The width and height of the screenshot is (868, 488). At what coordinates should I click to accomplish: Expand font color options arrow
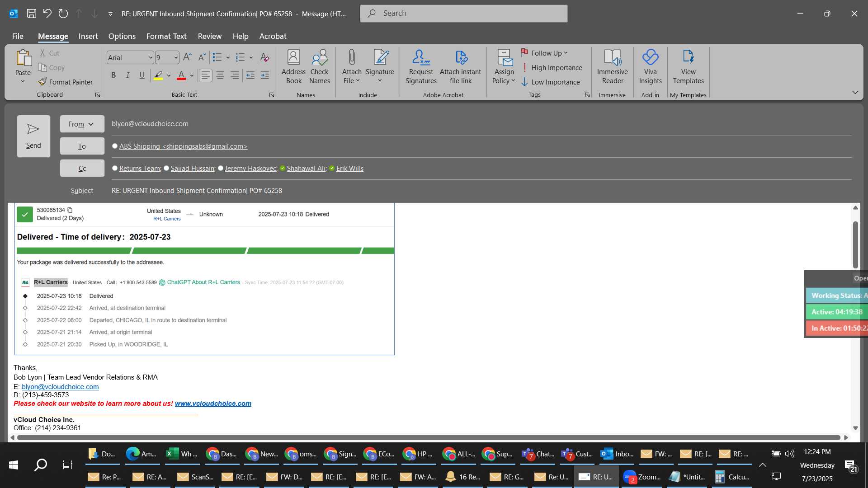point(192,75)
